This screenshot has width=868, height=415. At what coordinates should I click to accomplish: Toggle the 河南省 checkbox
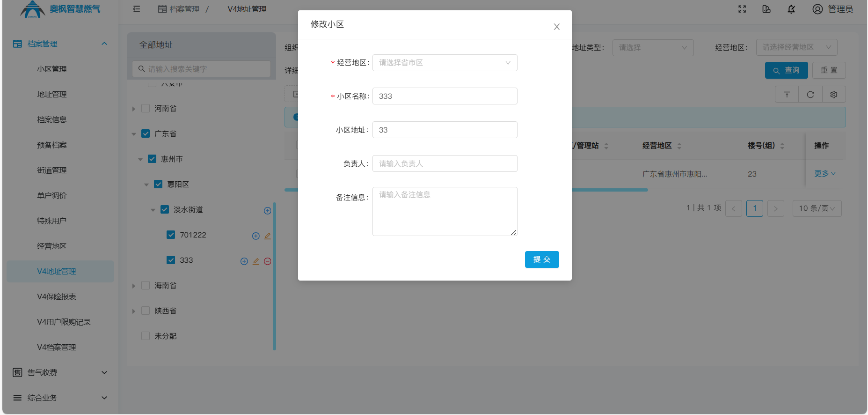coord(146,108)
